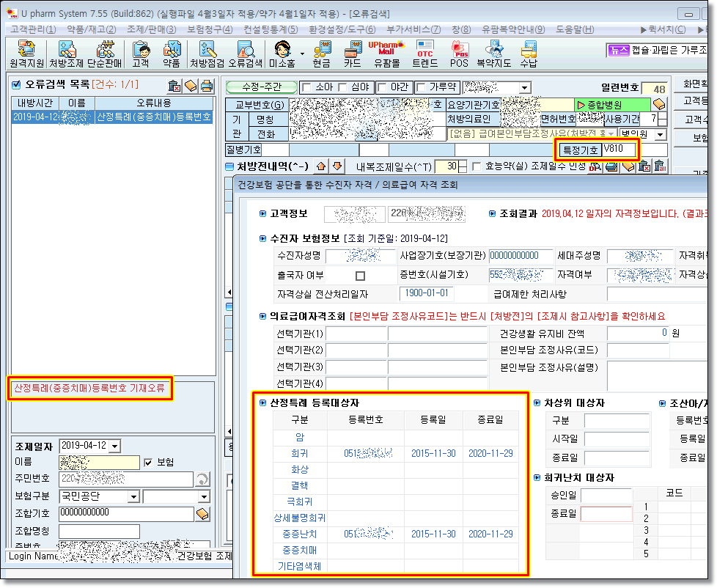The width and height of the screenshot is (717, 588).
Task: Click the 처방조제 toolbar icon
Action: [x=67, y=54]
